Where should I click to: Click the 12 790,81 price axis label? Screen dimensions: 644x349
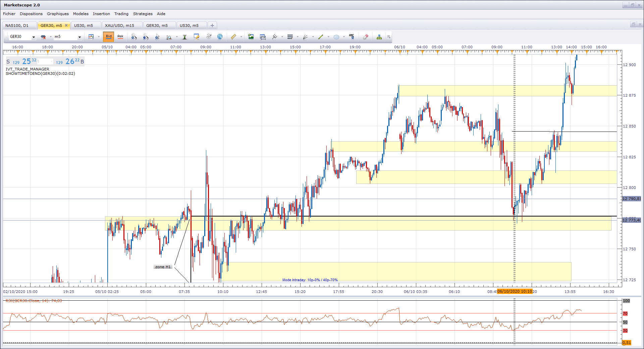pos(632,199)
